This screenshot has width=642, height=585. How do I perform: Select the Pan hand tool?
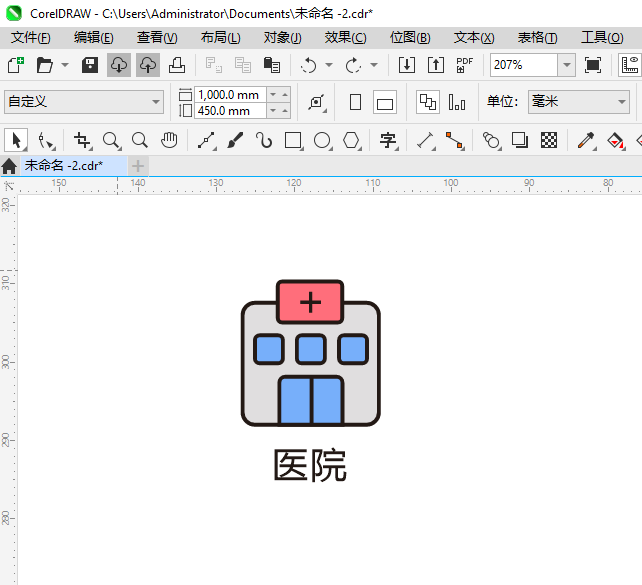click(169, 140)
